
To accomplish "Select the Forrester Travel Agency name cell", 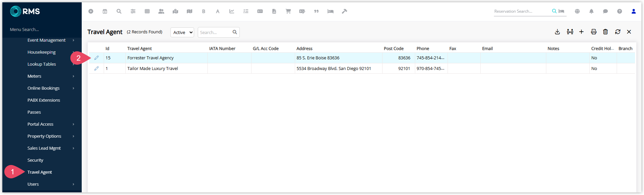I will click(166, 58).
